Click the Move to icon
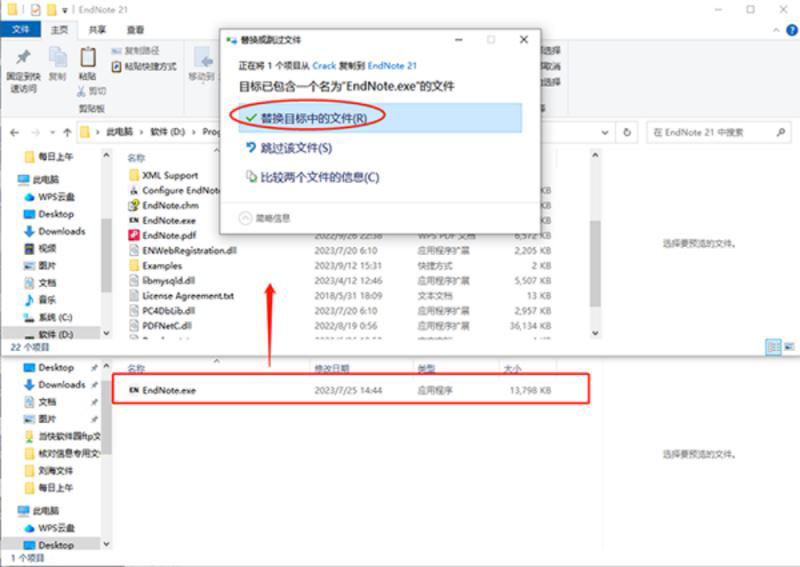 (205, 60)
